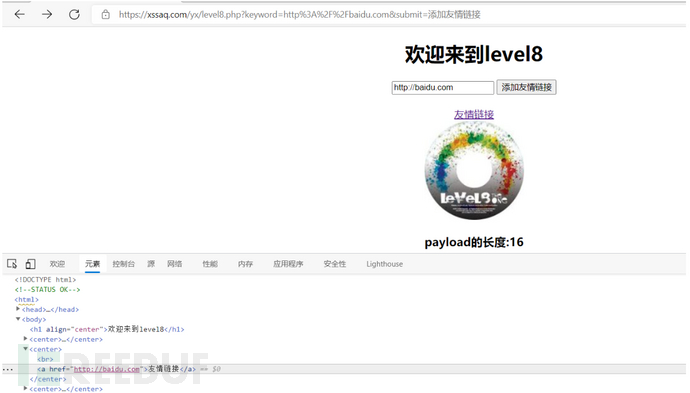Collapse the body element node

point(18,319)
